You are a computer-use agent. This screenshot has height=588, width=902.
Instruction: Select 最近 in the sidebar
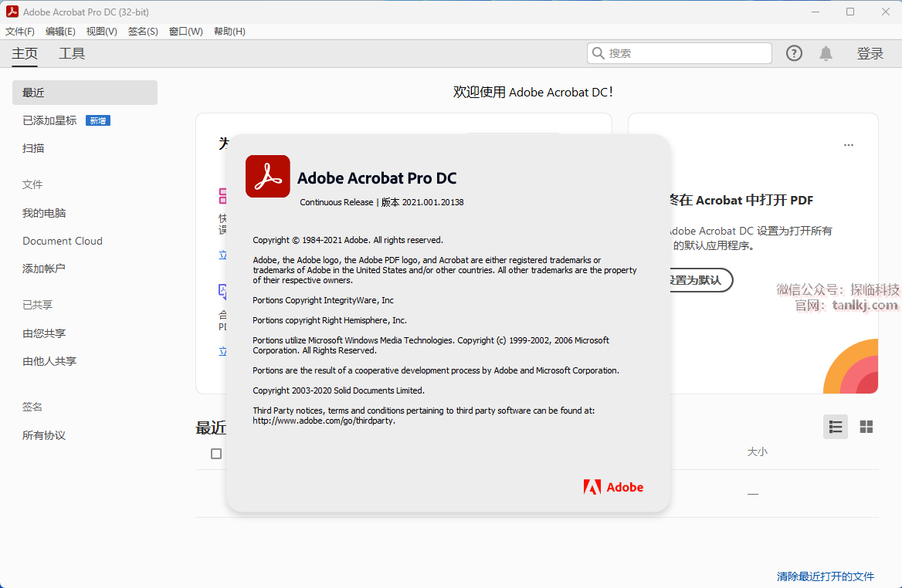(85, 93)
